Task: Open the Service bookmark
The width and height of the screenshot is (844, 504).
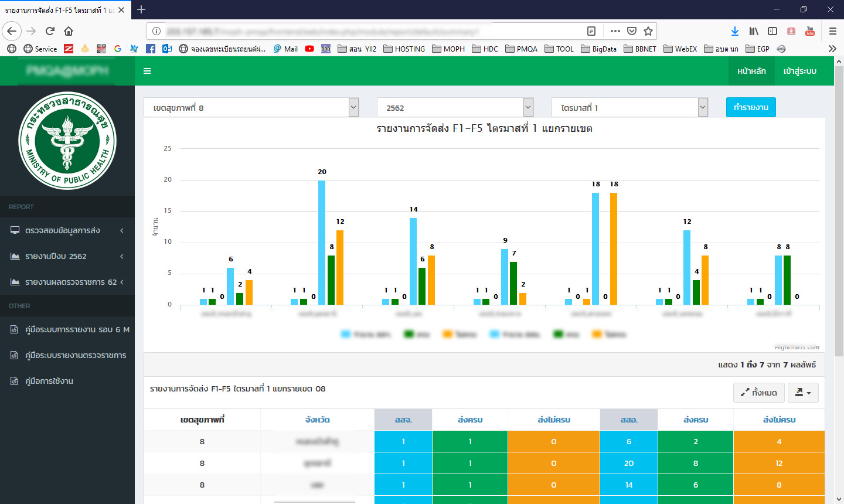Action: 40,49
